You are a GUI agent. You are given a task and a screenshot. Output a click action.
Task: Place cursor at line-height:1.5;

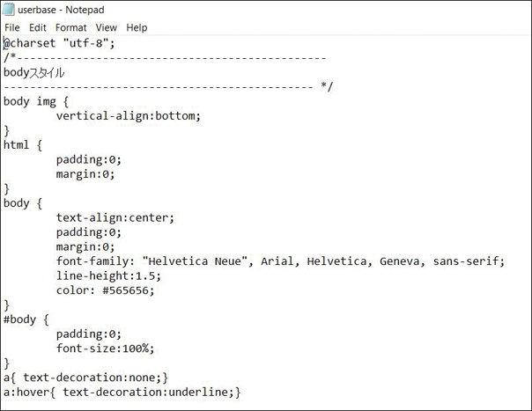click(x=108, y=275)
